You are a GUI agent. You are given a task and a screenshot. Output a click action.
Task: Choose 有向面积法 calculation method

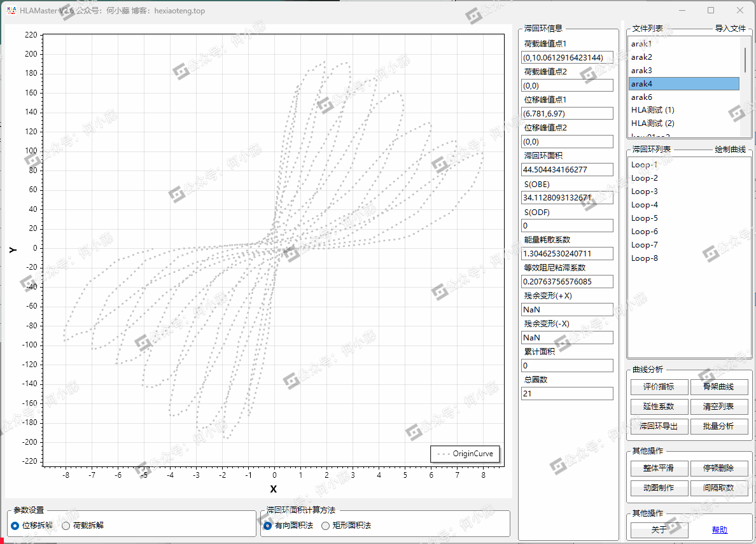(x=268, y=526)
